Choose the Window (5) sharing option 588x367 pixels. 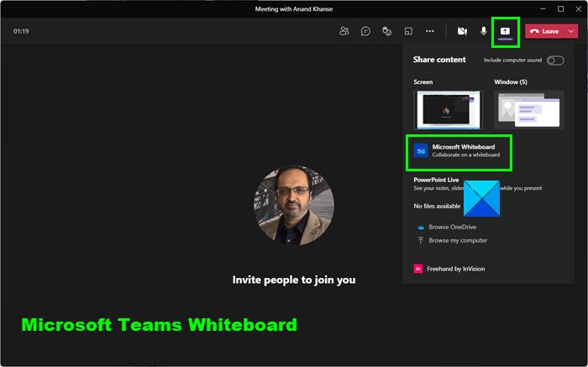[528, 110]
